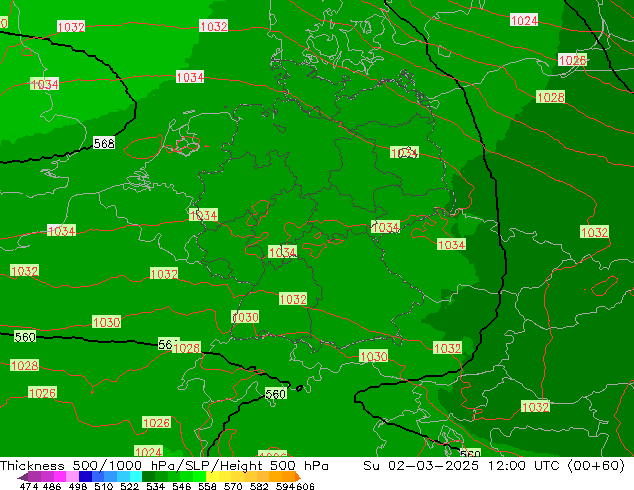634x490 pixels.
Task: Click the orange arrow at the colorbar's end
Action: (x=297, y=477)
